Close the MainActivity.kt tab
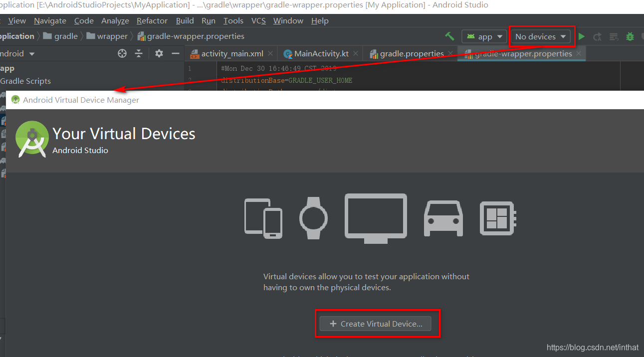Screen dimensions: 644x357 (x=357, y=53)
